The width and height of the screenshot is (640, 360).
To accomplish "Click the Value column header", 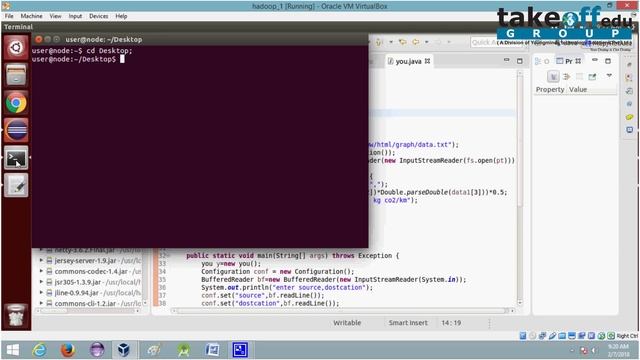I will coord(578,89).
